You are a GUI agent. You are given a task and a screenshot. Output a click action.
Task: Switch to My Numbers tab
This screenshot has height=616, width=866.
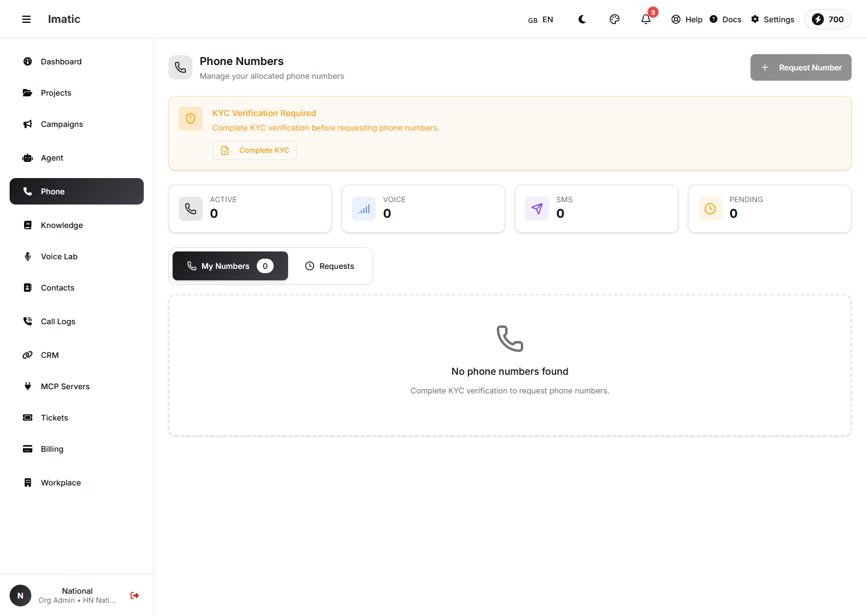[x=230, y=266]
